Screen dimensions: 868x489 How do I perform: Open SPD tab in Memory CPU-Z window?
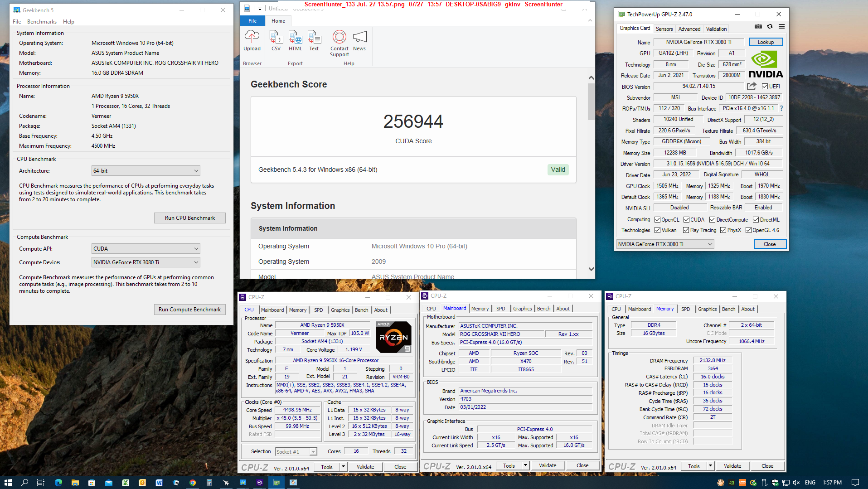[x=685, y=309]
